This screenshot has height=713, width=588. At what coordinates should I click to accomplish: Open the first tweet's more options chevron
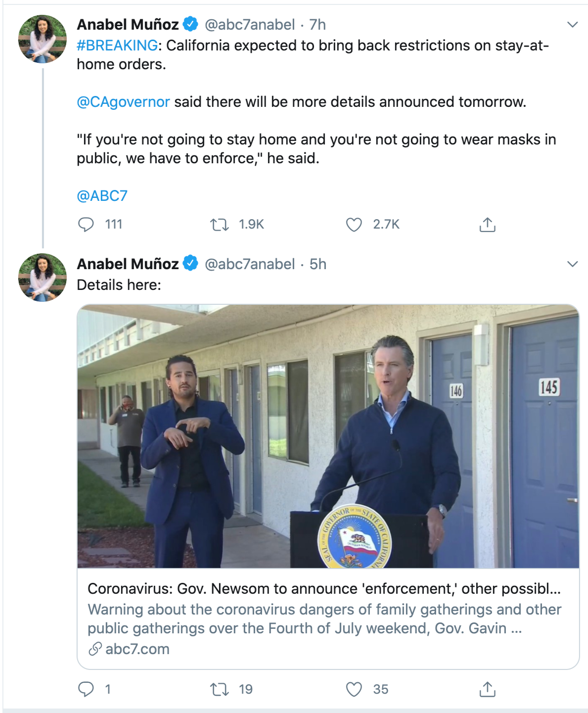pyautogui.click(x=572, y=25)
